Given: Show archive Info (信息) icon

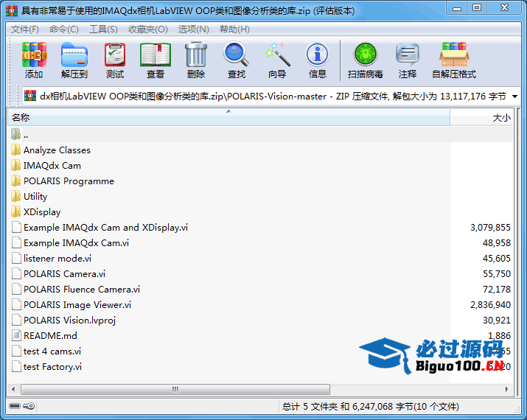Looking at the screenshot, I should pyautogui.click(x=318, y=60).
